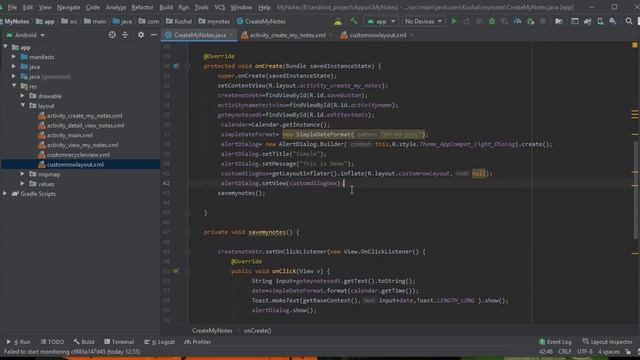The image size is (640, 360).
Task: Click the Collapse All icon in project panel
Action: coord(125,35)
